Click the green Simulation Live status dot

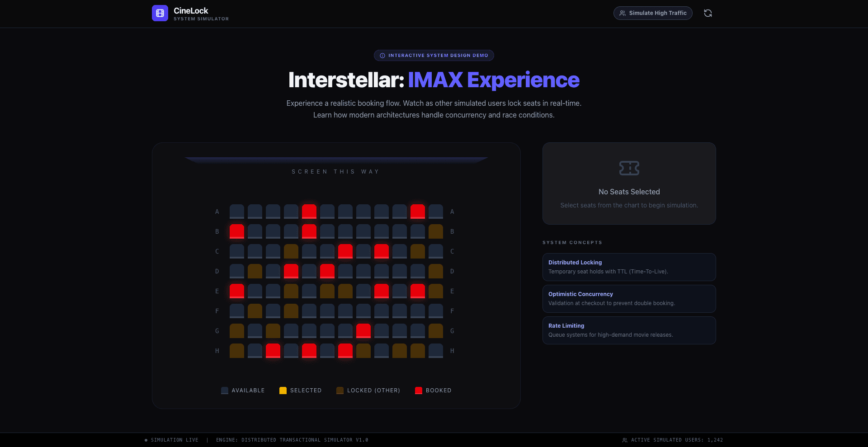(x=146, y=440)
